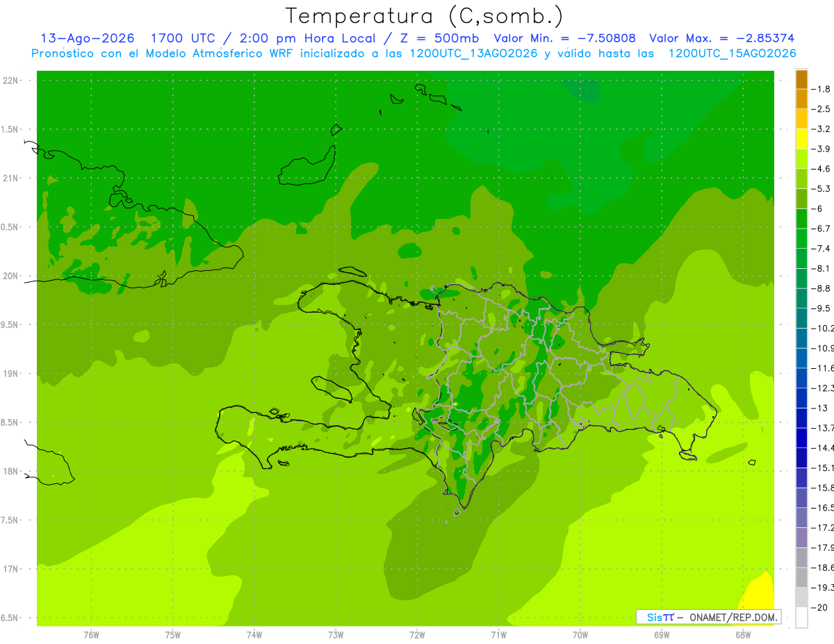This screenshot has height=644, width=834.
Task: Pick the purple swatch between -17.2 and -17.9
Action: click(801, 538)
